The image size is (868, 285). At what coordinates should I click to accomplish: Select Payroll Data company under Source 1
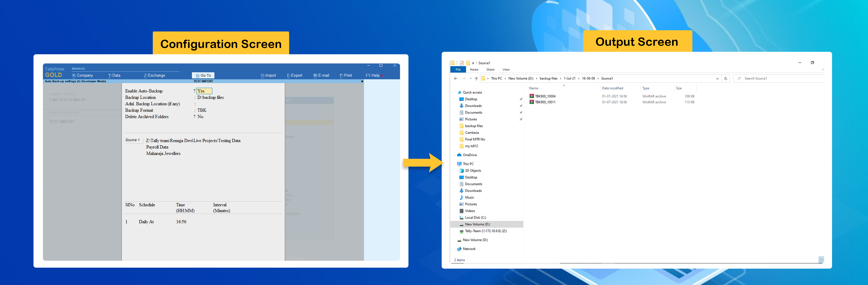[157, 147]
